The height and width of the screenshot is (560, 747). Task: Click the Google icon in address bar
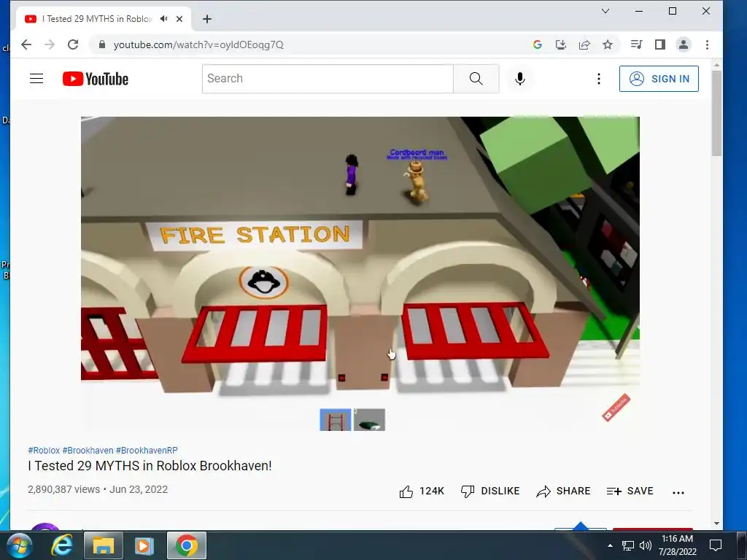pos(538,44)
